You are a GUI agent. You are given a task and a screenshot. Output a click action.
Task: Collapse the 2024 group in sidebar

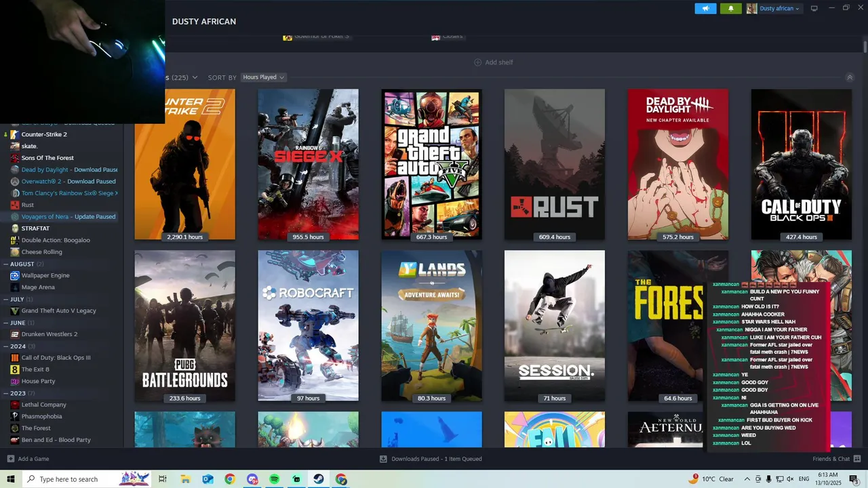click(6, 346)
